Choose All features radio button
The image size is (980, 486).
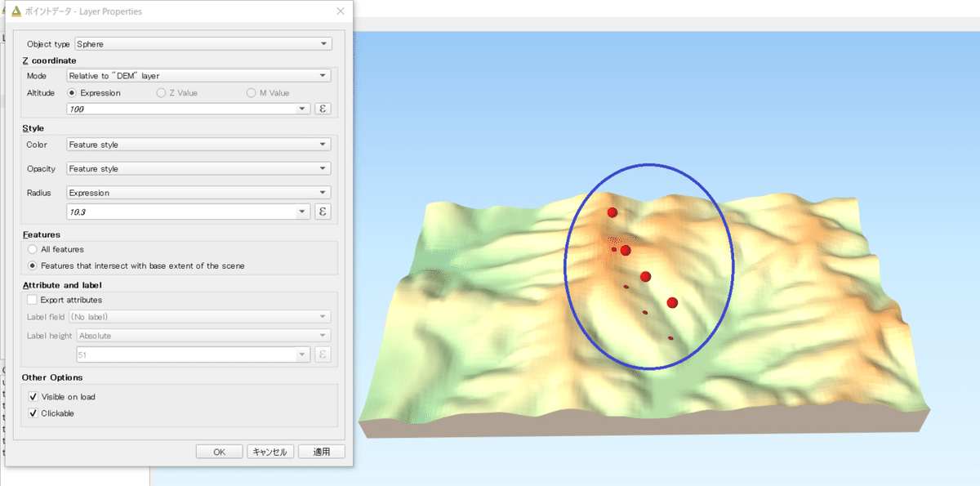32,249
